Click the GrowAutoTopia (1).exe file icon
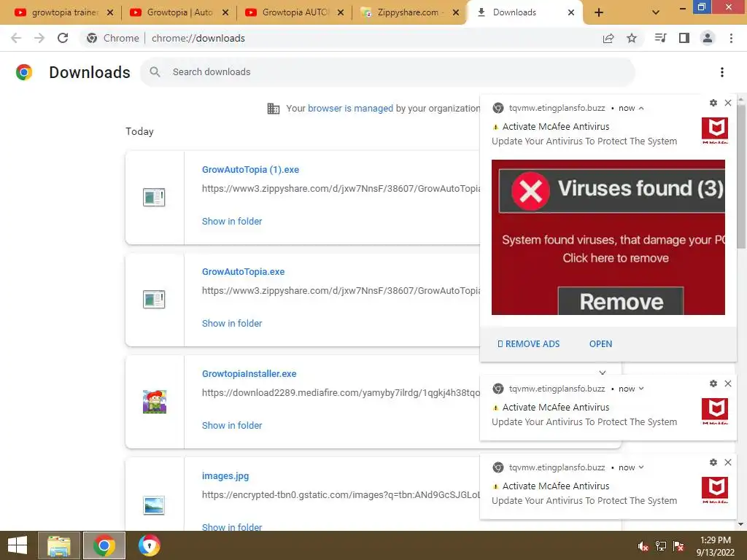The image size is (747, 560). click(154, 197)
